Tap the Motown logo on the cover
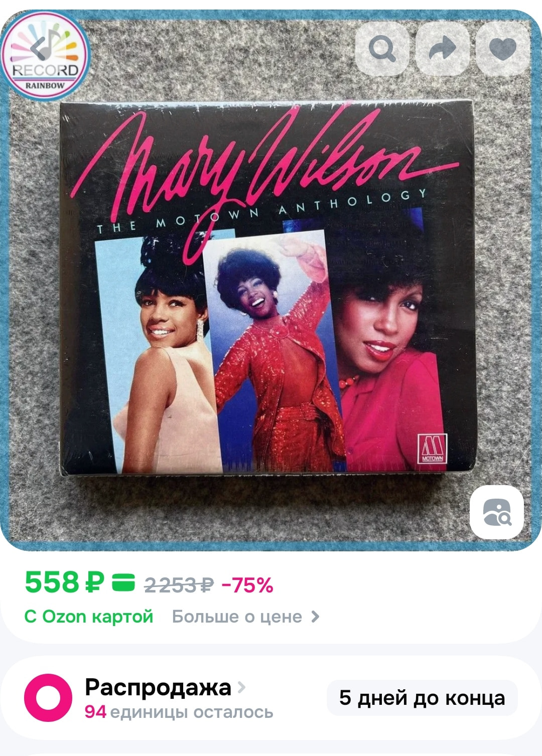This screenshot has width=542, height=756. coord(432,448)
